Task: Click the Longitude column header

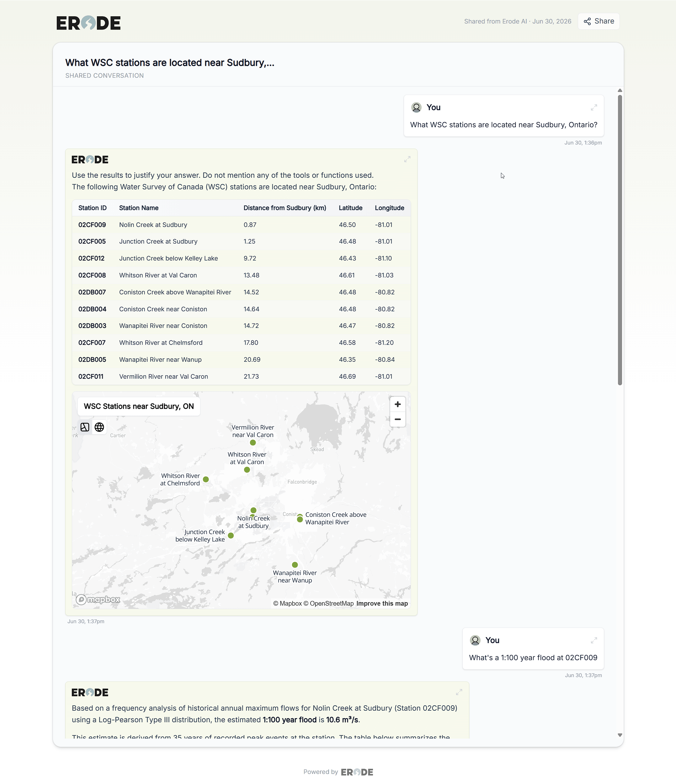Action: click(x=390, y=208)
